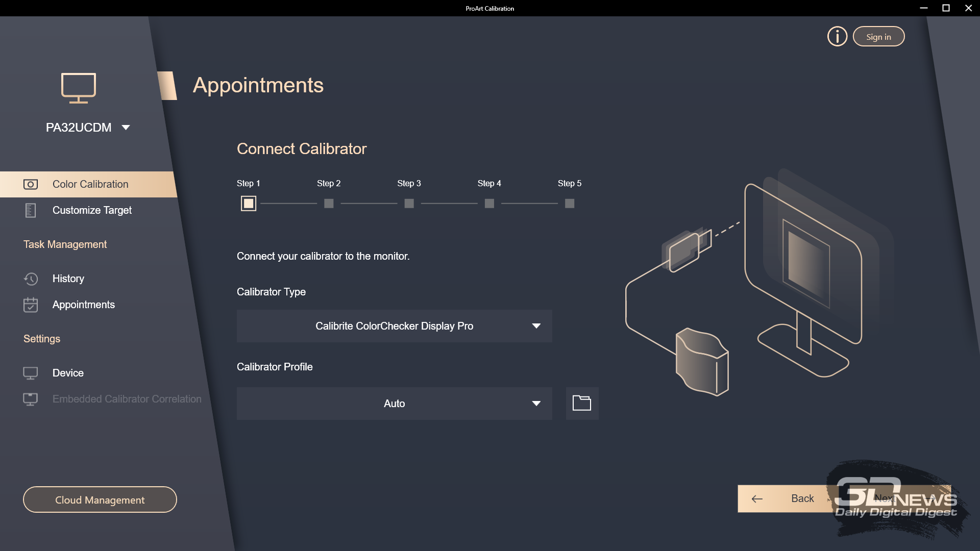Click the Color Calibration camera icon

[31, 184]
